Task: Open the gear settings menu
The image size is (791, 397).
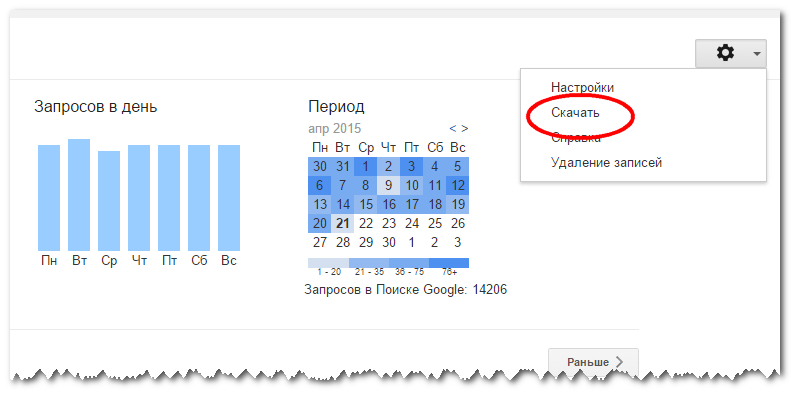Action: (x=725, y=53)
